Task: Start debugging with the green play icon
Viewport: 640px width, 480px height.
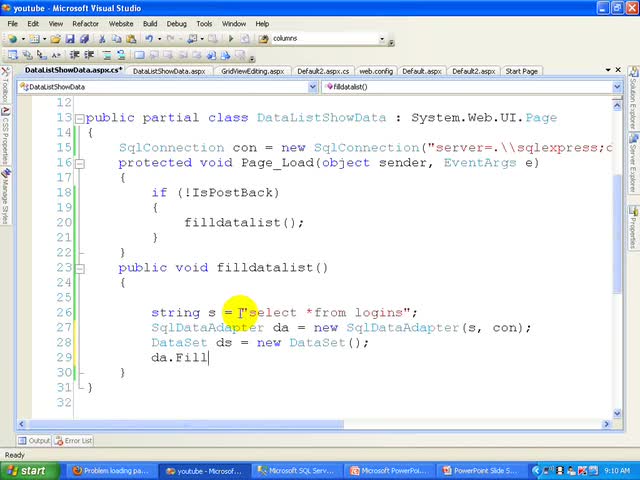Action: coord(231,39)
